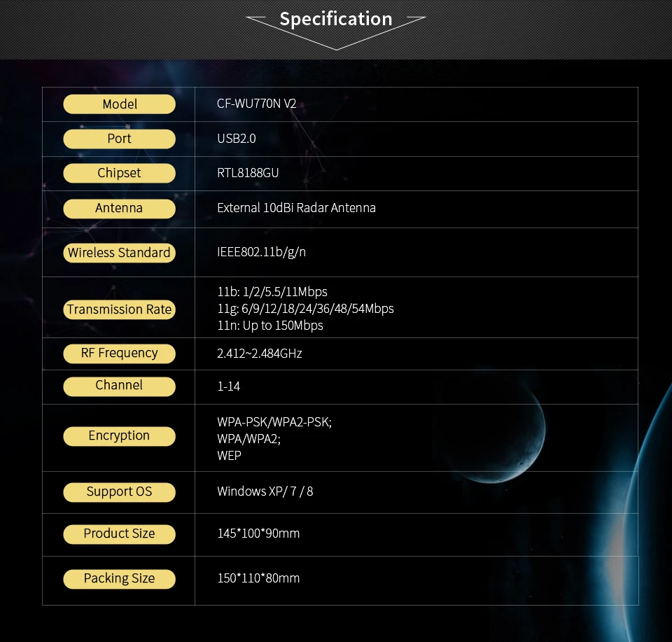
Task: Select the Antenna label pill
Action: 119,209
